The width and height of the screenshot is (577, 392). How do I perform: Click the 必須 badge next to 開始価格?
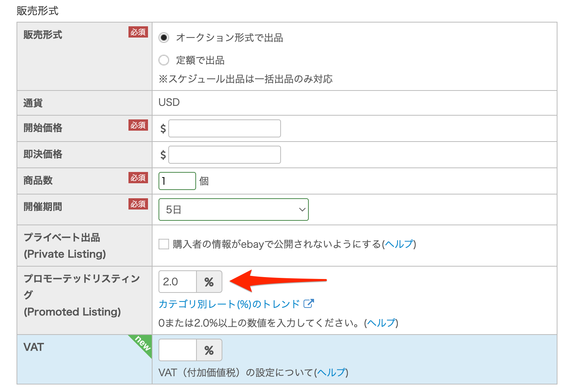(x=138, y=125)
